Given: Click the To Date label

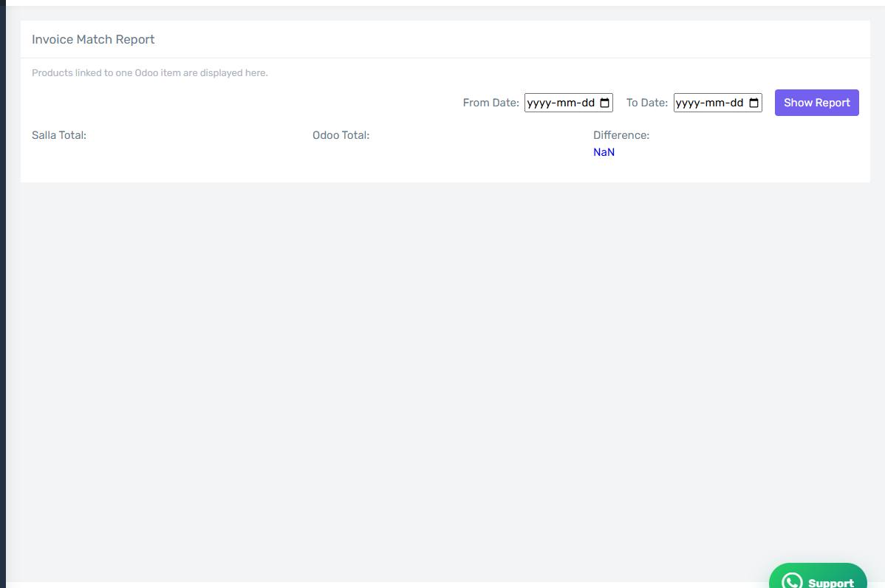Looking at the screenshot, I should click(647, 103).
